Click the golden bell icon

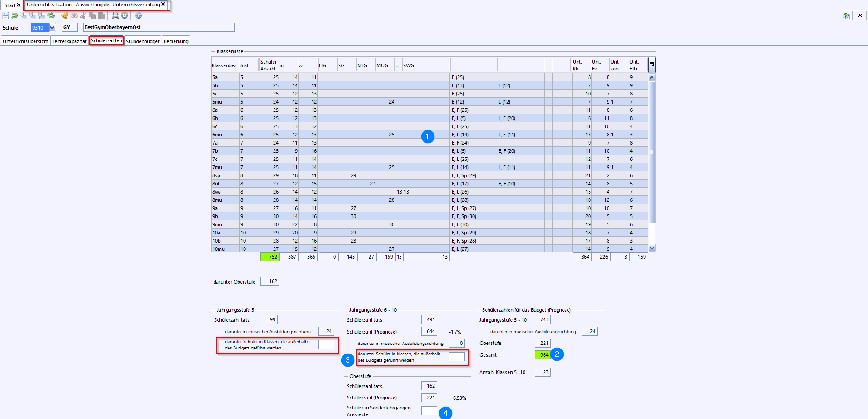pos(65,15)
